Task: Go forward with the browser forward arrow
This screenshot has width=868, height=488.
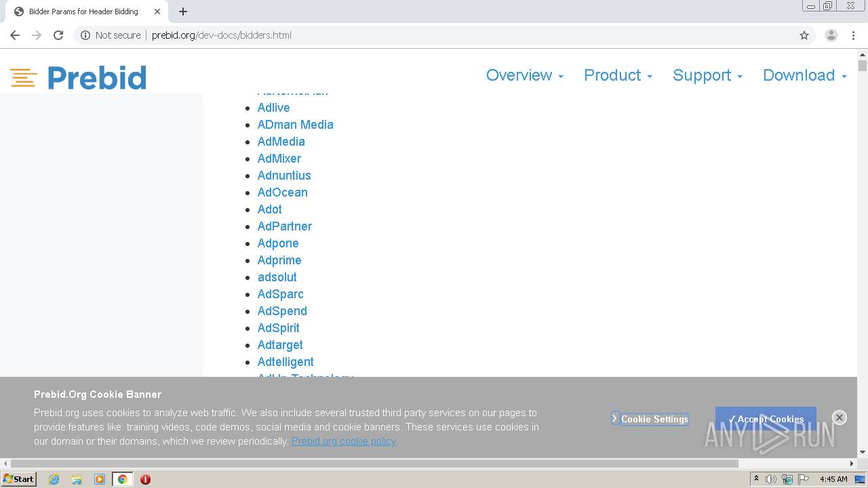Action: click(x=37, y=35)
